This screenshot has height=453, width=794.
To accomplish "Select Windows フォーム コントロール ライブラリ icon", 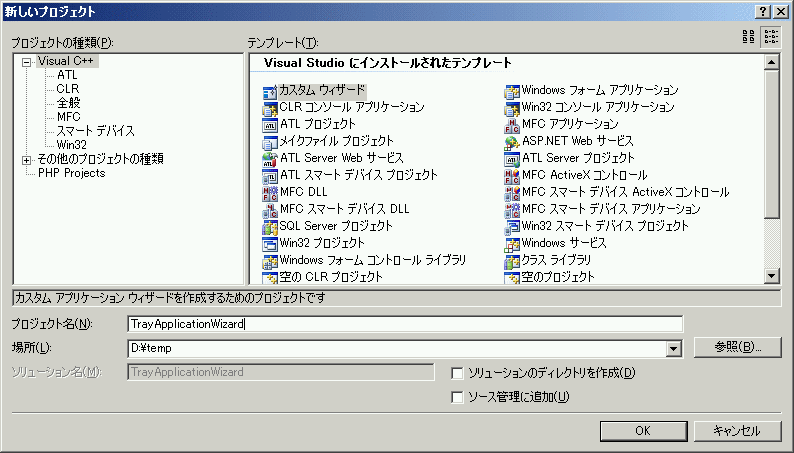I will click(x=270, y=262).
